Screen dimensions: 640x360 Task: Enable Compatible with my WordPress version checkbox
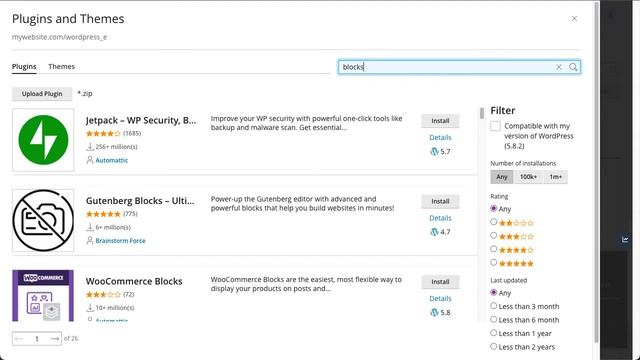(x=495, y=126)
